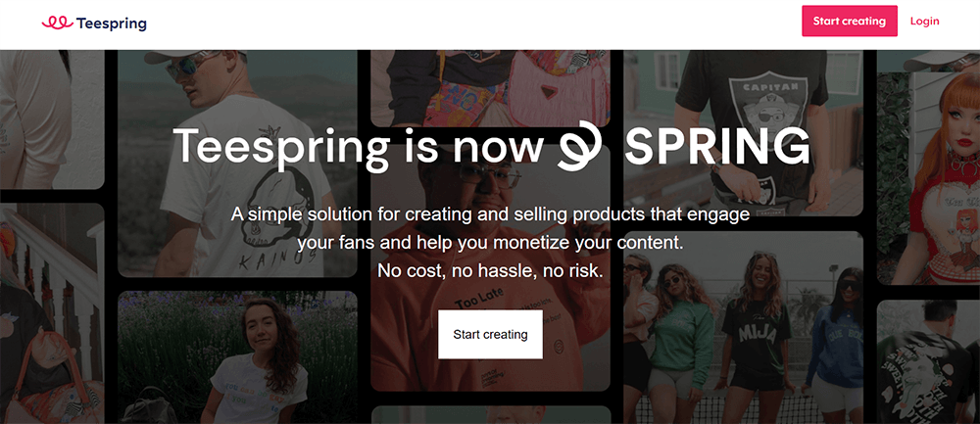Screen dimensions: 980x424
Task: Click the 'Teespring is now' headline text
Action: (359, 147)
